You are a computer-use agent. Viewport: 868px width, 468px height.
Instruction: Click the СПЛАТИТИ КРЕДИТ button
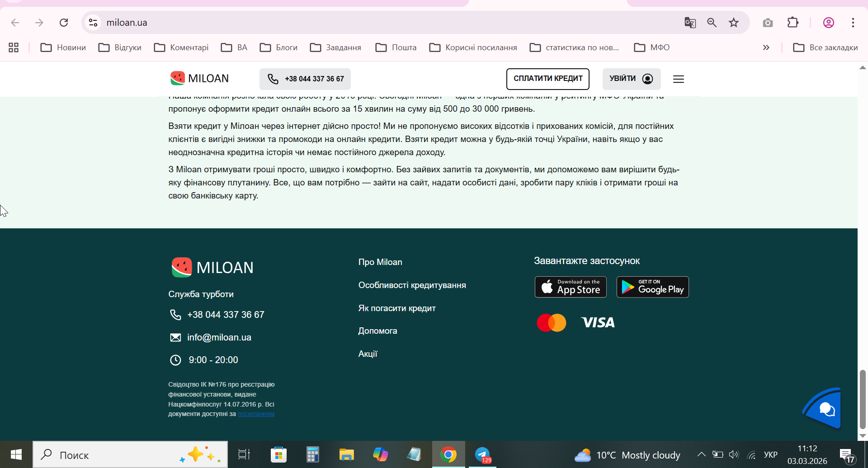click(x=548, y=79)
